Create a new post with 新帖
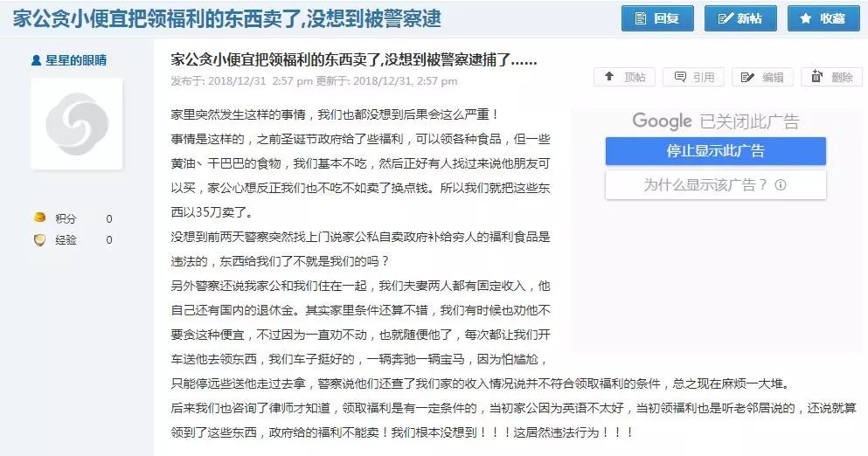The width and height of the screenshot is (868, 456). pyautogui.click(x=740, y=18)
